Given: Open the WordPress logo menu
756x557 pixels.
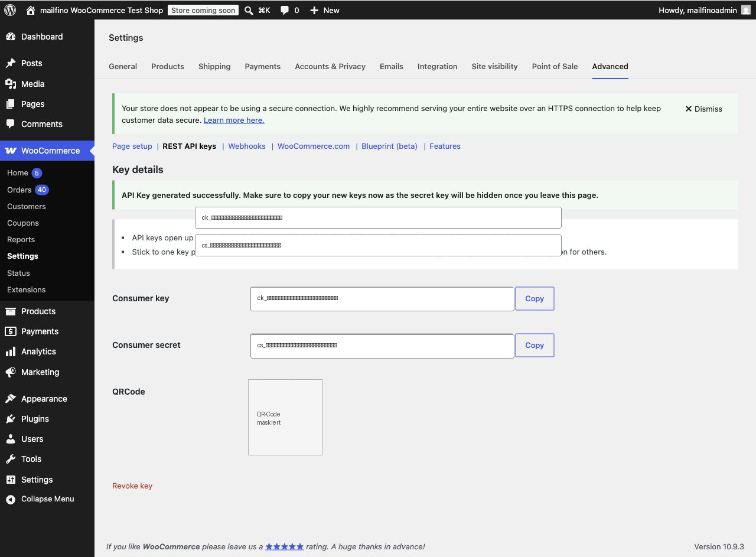Looking at the screenshot, I should pyautogui.click(x=10, y=10).
